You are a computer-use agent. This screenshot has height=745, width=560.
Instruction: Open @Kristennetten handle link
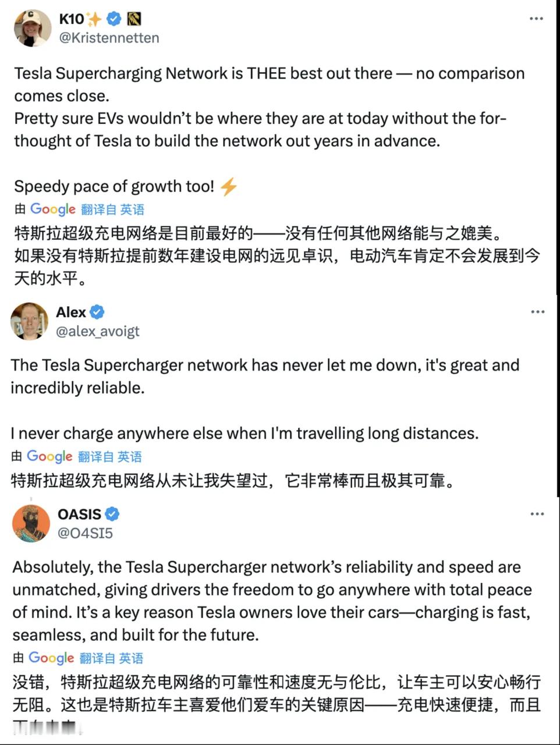[x=109, y=38]
